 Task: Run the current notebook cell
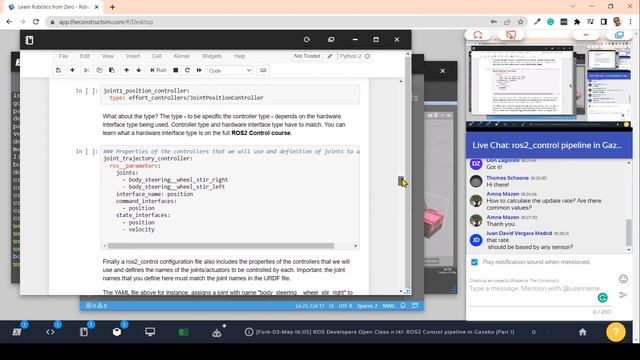tap(158, 70)
